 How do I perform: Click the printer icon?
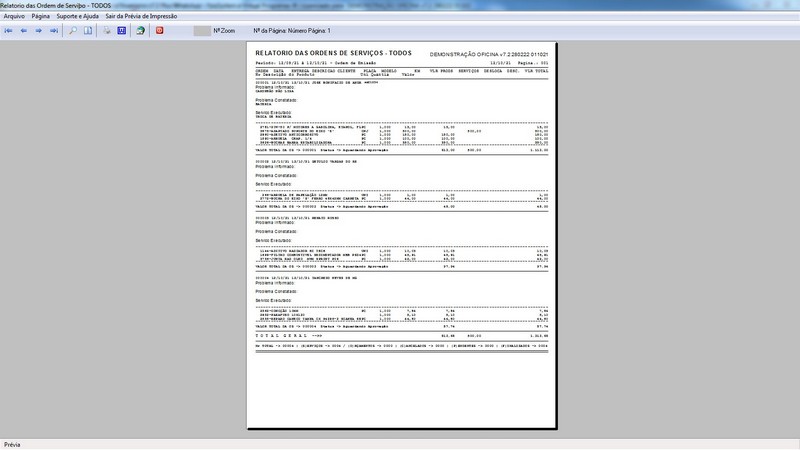point(107,31)
